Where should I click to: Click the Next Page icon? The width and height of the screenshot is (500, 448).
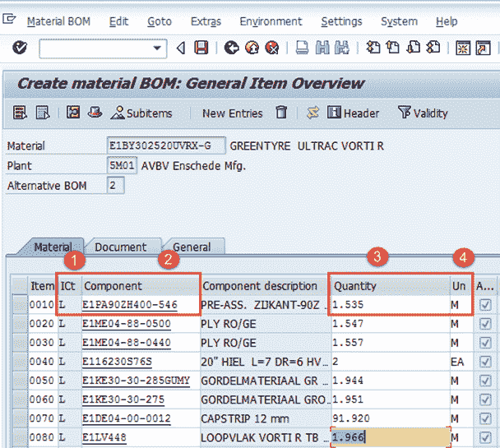tap(414, 48)
